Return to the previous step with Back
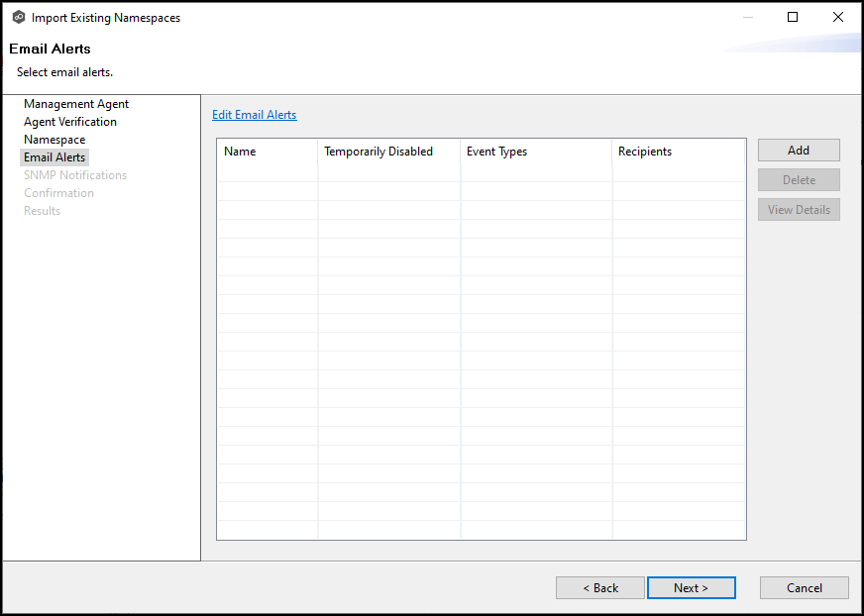This screenshot has width=864, height=616. point(599,588)
